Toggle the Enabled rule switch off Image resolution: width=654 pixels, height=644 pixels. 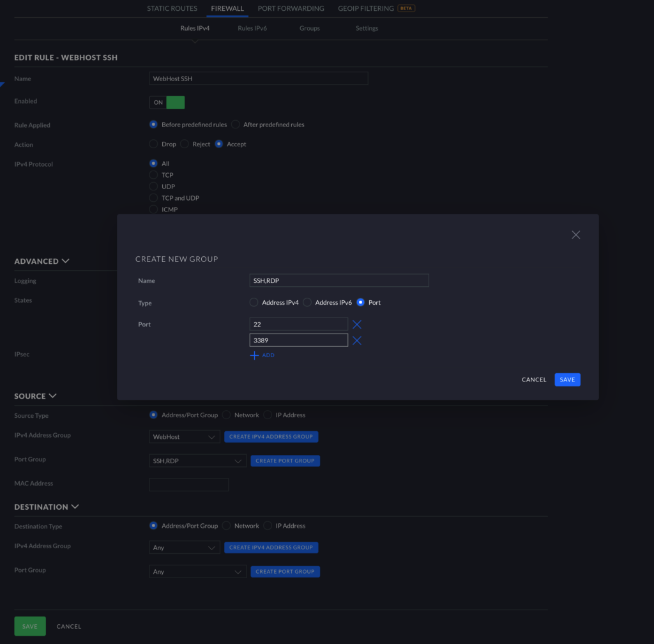pyautogui.click(x=167, y=102)
